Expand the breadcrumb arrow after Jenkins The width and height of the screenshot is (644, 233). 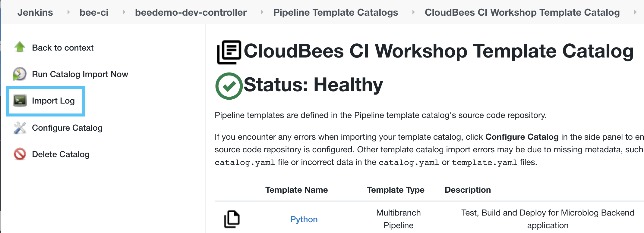(x=68, y=12)
